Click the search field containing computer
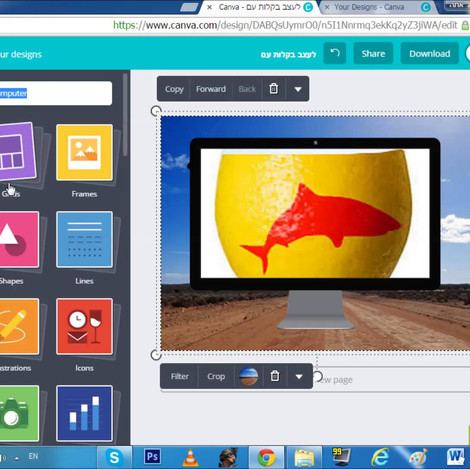This screenshot has width=470, height=469. pos(55,93)
